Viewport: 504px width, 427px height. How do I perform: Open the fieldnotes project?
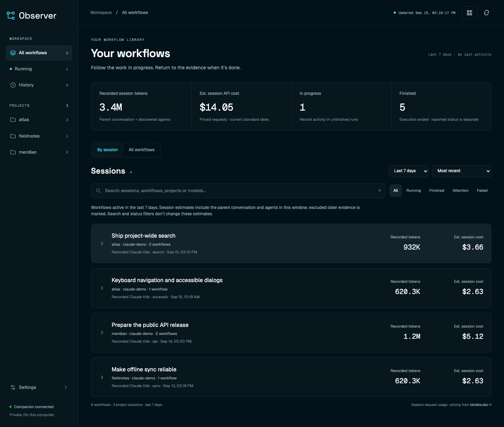tap(39, 136)
